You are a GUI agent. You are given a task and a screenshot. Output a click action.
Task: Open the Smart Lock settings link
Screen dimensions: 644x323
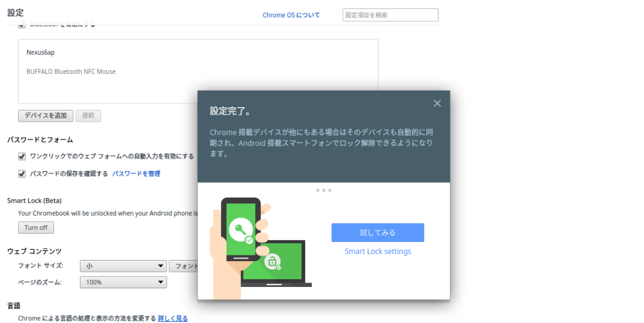pyautogui.click(x=377, y=252)
